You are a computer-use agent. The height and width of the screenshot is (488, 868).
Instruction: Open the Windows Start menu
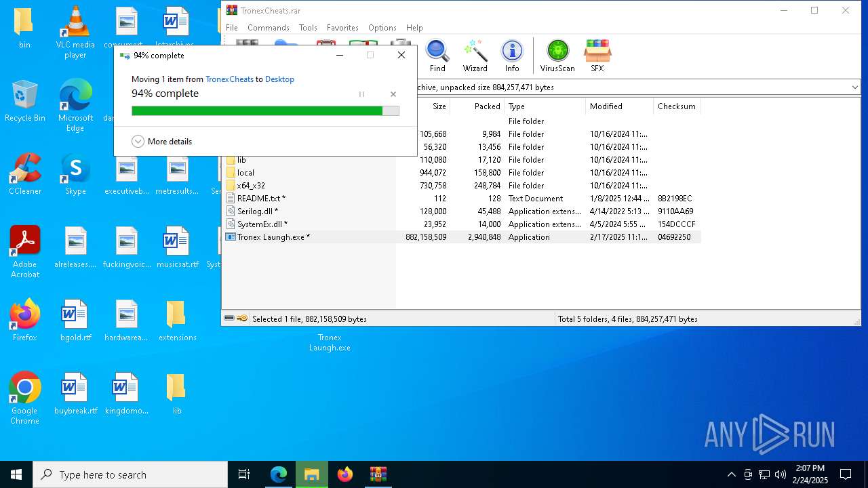pyautogui.click(x=16, y=474)
